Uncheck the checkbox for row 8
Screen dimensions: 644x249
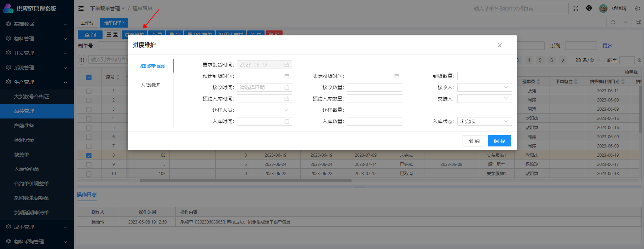point(89,155)
